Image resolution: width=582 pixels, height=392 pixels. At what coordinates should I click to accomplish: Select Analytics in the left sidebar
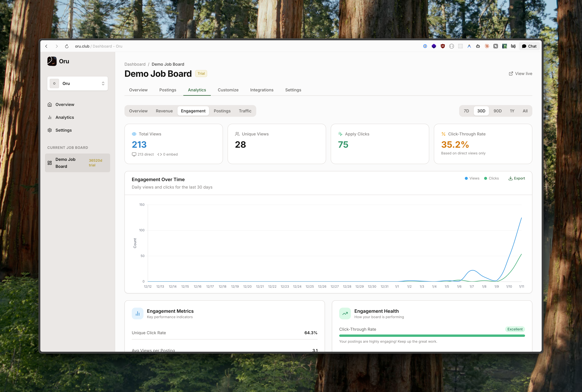click(65, 117)
